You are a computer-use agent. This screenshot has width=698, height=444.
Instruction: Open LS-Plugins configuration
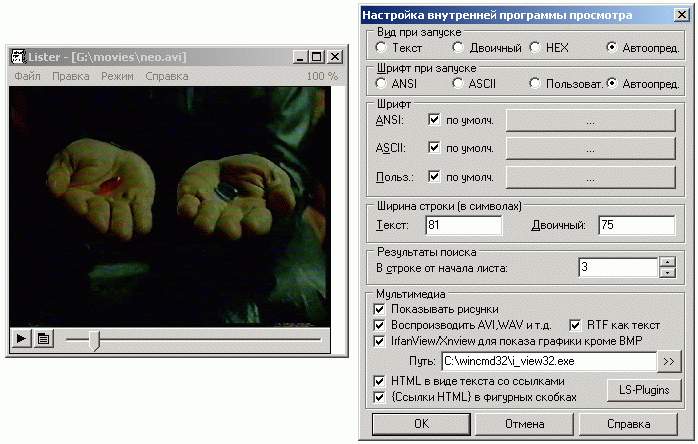[644, 390]
